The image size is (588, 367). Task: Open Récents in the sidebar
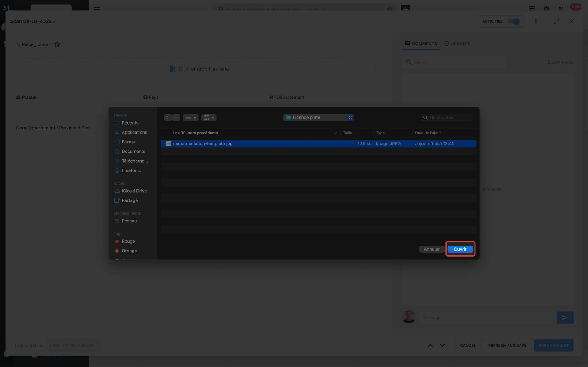[130, 123]
